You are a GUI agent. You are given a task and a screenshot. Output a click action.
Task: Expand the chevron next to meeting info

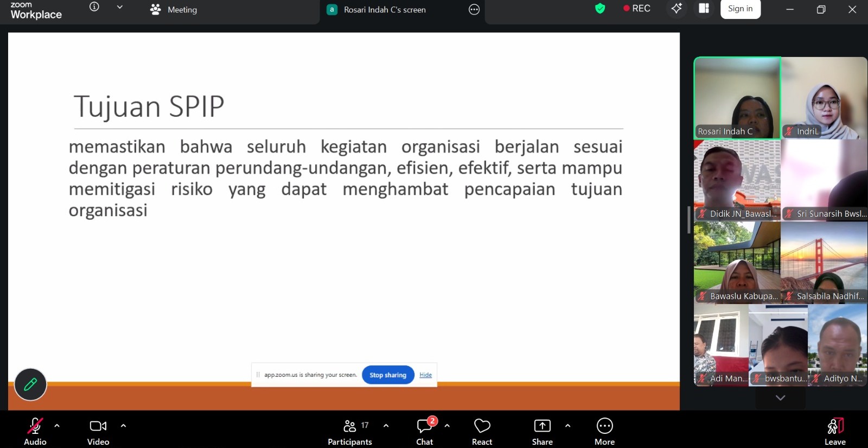point(120,7)
